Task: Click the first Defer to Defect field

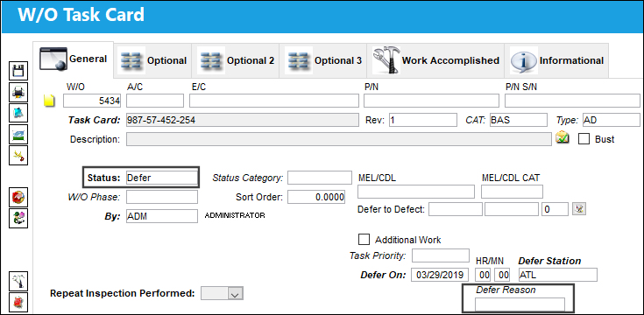Action: 456,209
